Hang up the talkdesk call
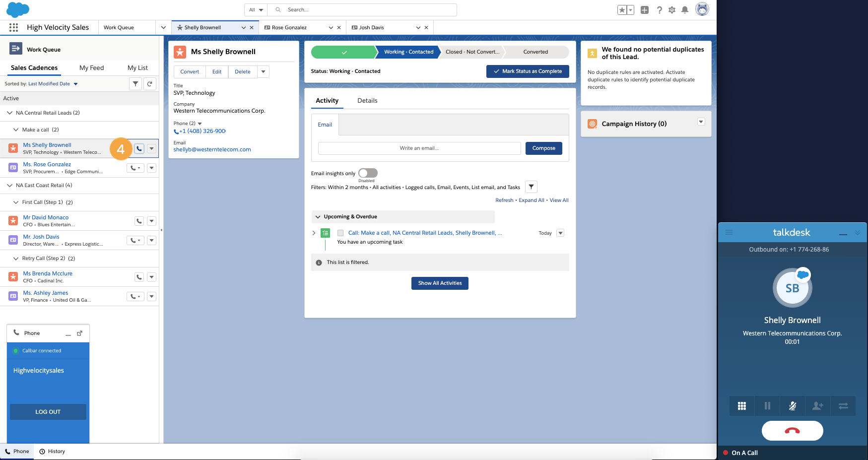Image resolution: width=868 pixels, height=460 pixels. tap(793, 431)
